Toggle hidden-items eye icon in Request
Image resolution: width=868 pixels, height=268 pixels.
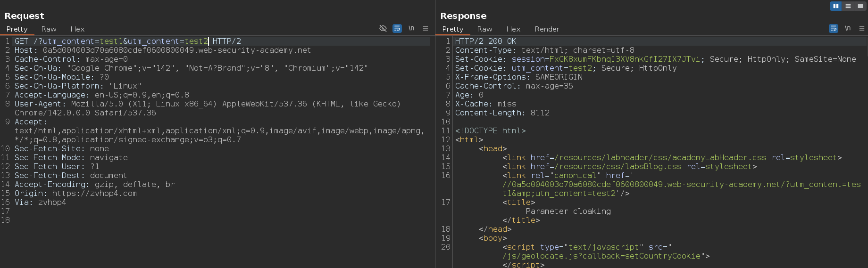383,29
